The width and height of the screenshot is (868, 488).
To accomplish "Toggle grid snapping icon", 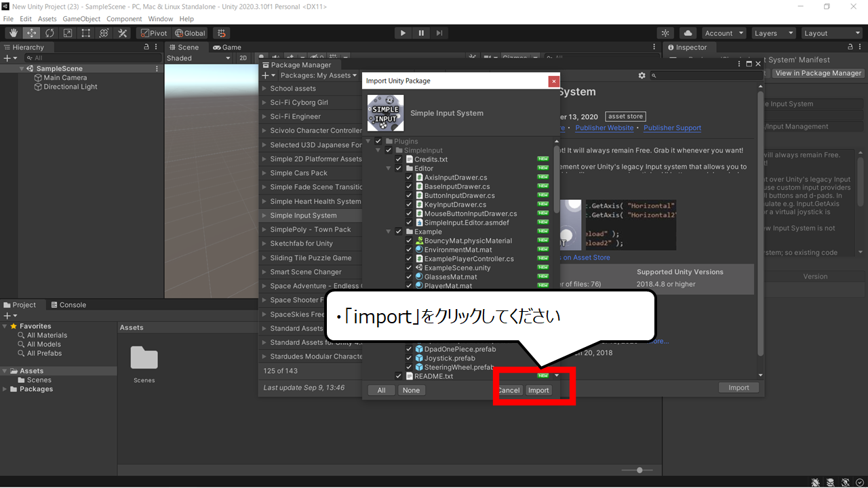I will click(x=221, y=33).
